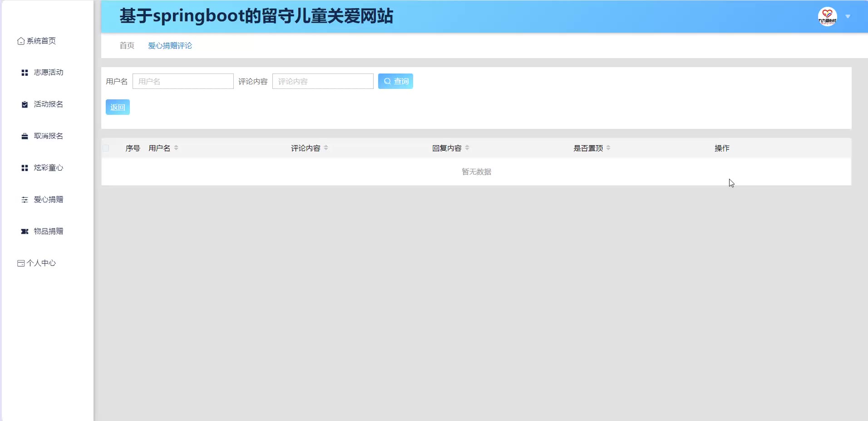Image resolution: width=868 pixels, height=421 pixels.
Task: Click the home icon beside 系统首页
Action: pyautogui.click(x=21, y=41)
